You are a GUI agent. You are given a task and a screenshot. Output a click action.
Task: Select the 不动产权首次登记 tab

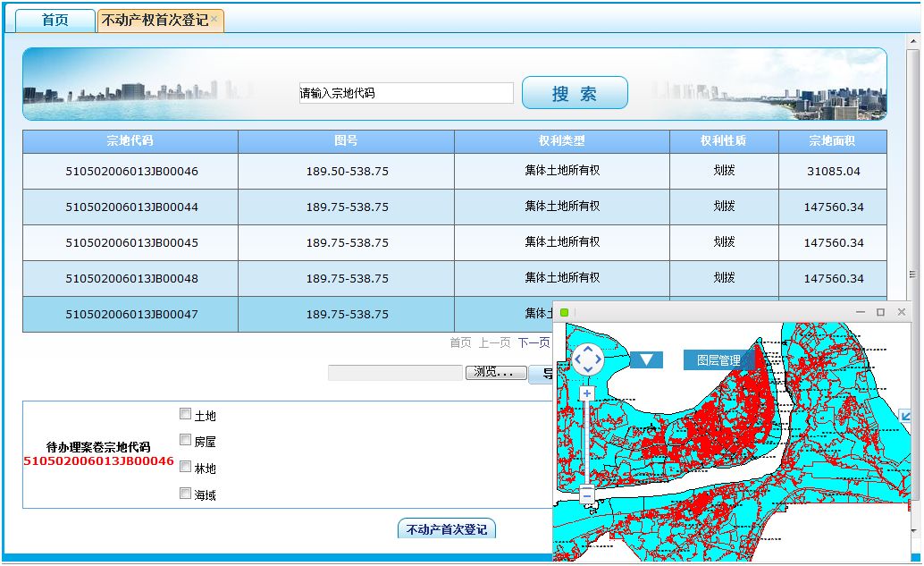click(155, 20)
